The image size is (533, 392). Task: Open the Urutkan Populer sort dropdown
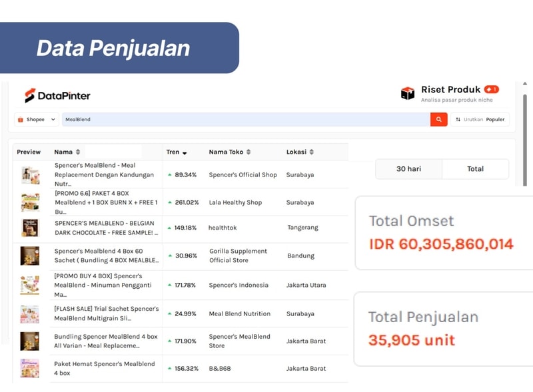480,120
